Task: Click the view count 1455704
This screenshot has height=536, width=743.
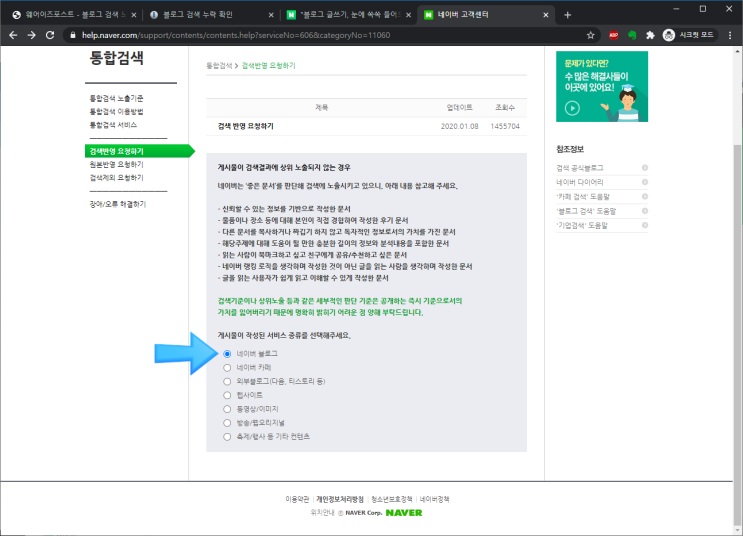Action: (x=505, y=126)
